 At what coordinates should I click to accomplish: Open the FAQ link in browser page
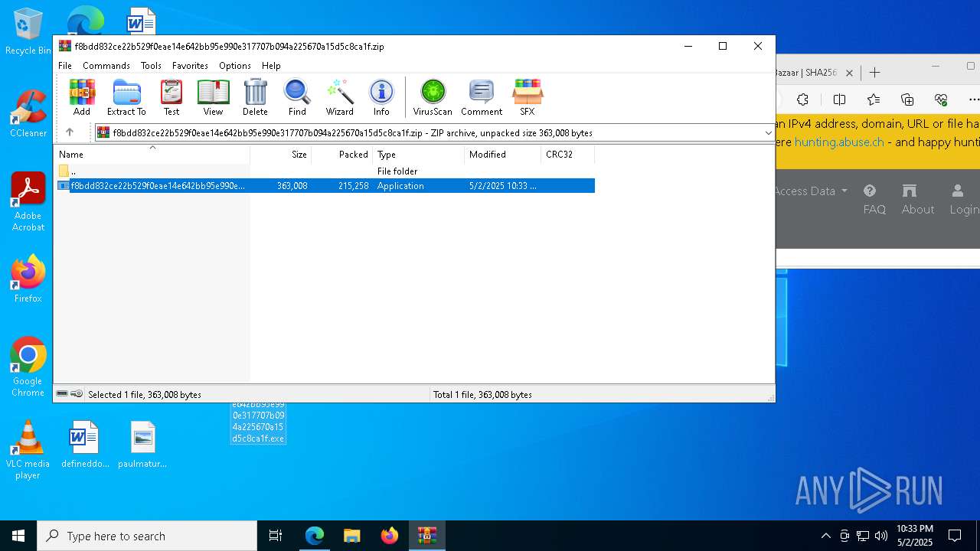pos(874,200)
